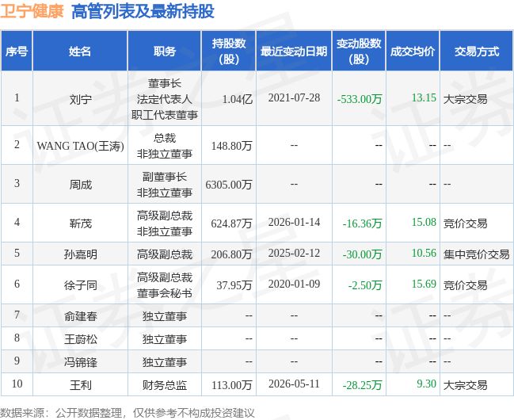Image resolution: width=514 pixels, height=420 pixels.
Task: Select the 成交均价 column header
Action: (413, 52)
